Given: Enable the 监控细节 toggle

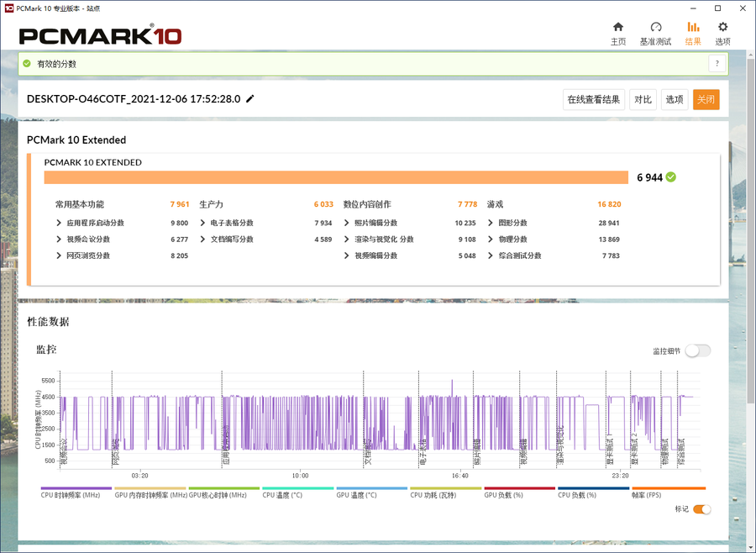Looking at the screenshot, I should pyautogui.click(x=697, y=351).
